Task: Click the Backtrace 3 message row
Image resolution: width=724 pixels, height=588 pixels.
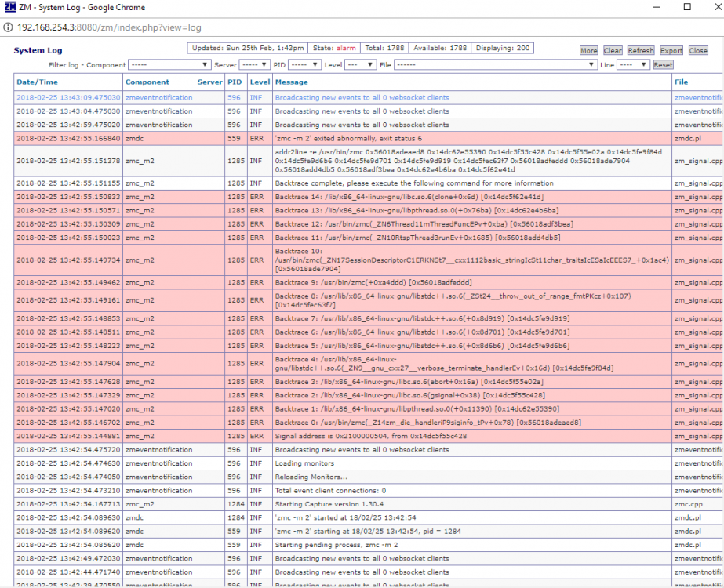Action: click(x=409, y=382)
